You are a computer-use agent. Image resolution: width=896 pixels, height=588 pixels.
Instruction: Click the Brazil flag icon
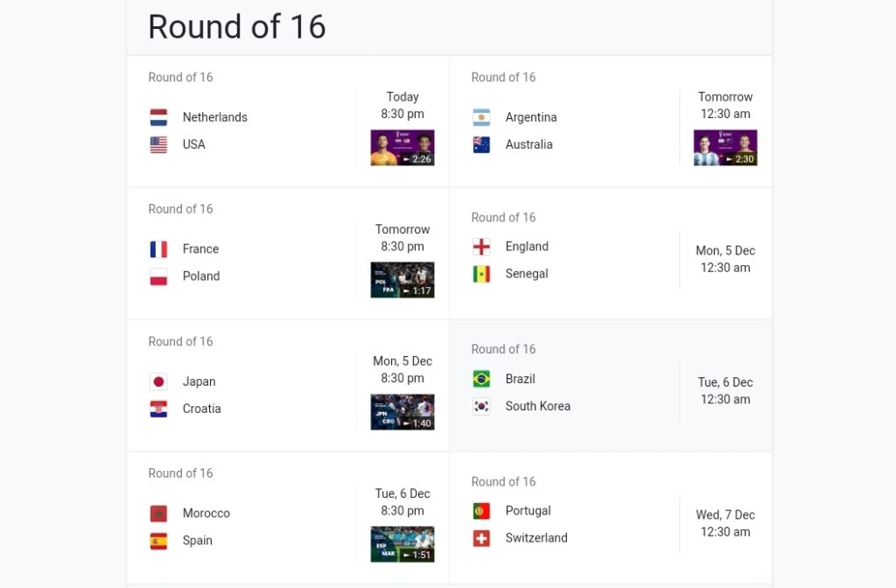click(481, 379)
